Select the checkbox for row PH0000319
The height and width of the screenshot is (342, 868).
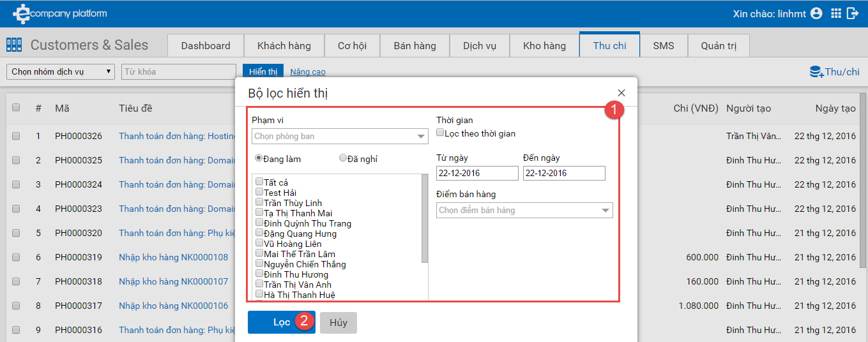click(16, 257)
